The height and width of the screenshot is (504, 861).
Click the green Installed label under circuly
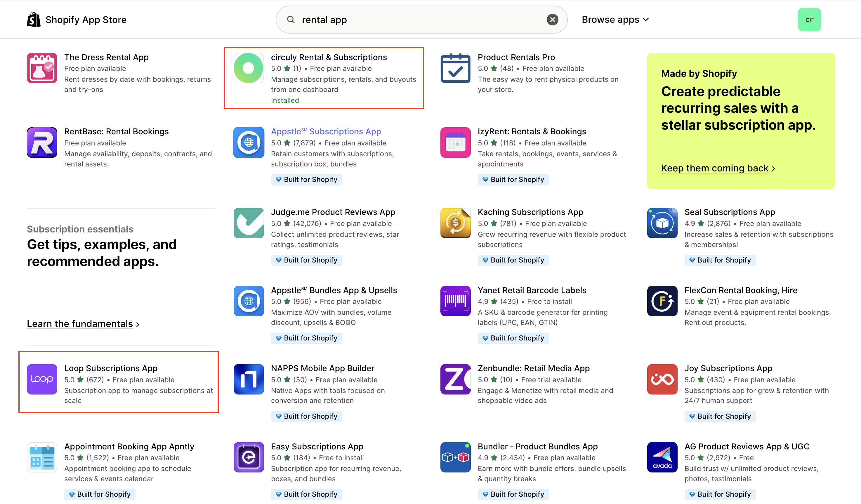[x=285, y=100]
